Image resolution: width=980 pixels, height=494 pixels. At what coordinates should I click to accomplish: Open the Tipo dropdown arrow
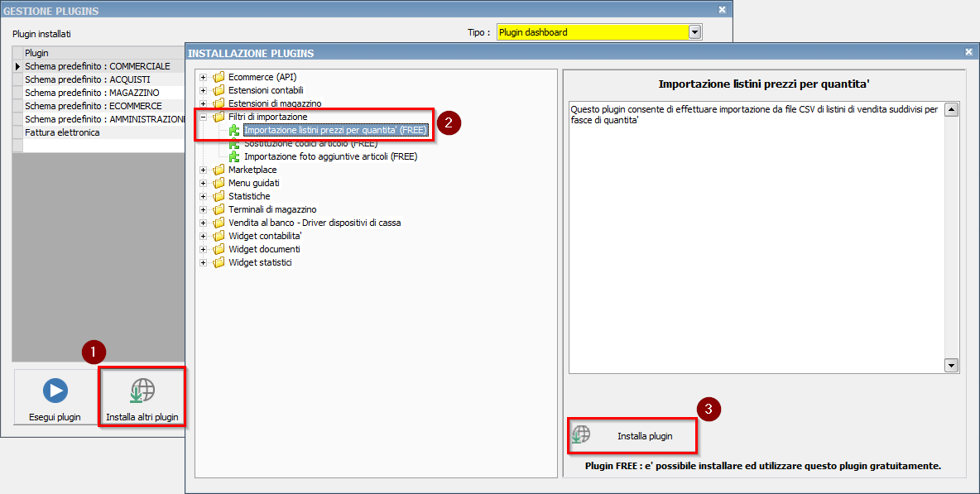coord(695,32)
